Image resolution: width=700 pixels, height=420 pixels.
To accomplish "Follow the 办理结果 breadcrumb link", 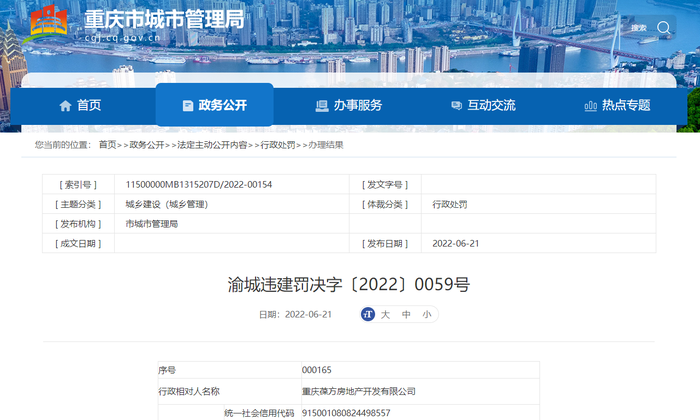I will tap(326, 145).
